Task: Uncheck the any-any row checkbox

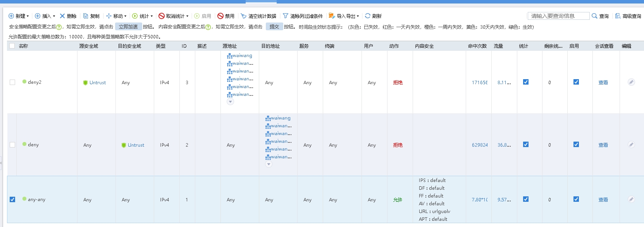Action: coord(12,199)
